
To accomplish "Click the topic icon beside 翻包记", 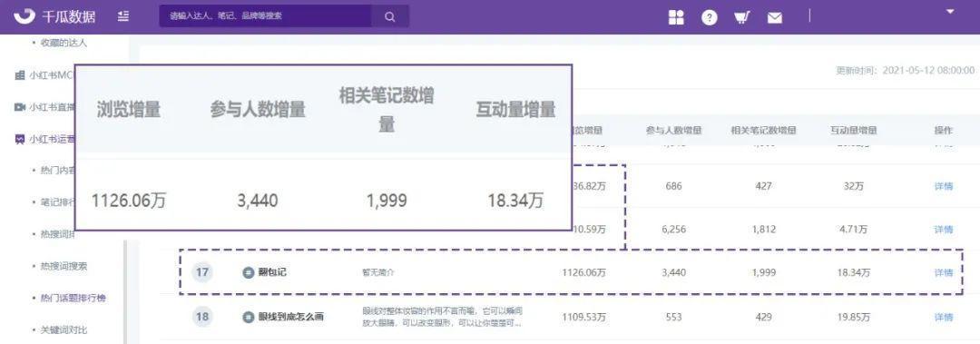I will click(248, 272).
